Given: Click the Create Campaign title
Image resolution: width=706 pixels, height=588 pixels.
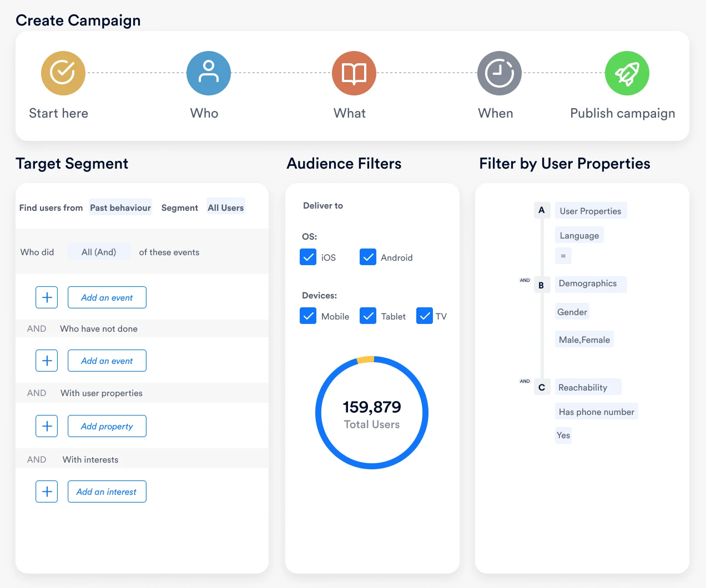Looking at the screenshot, I should tap(78, 21).
